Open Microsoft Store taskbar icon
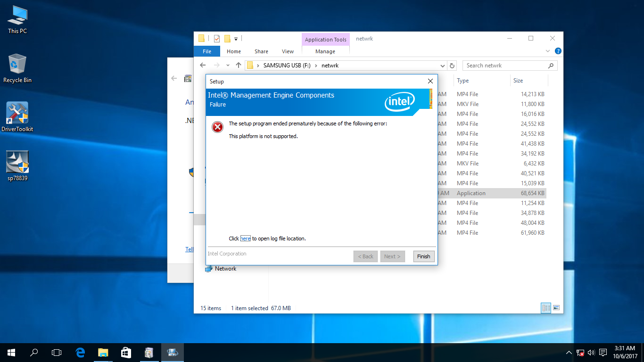 [125, 352]
